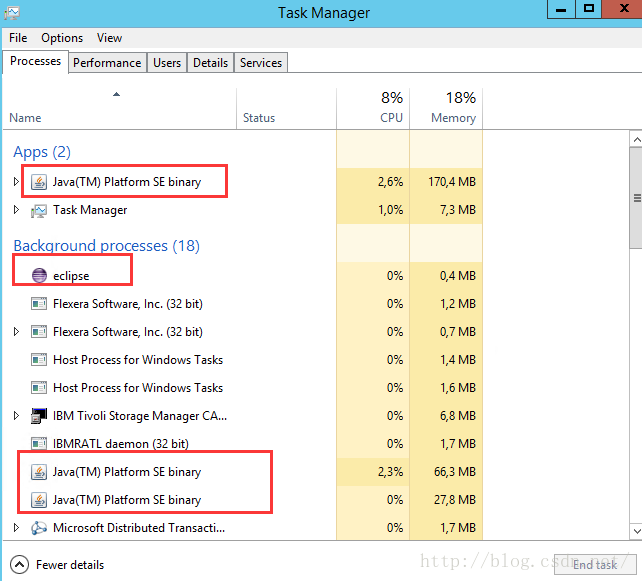The width and height of the screenshot is (642, 581).
Task: Expand IBM Tivoli Storage Manager entry
Action: pos(16,416)
